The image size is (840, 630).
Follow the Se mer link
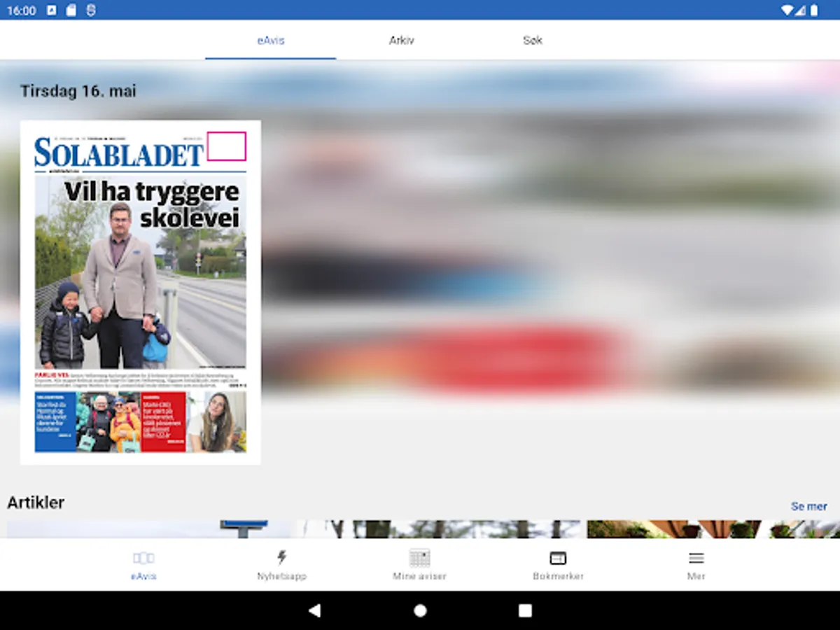[x=809, y=506]
